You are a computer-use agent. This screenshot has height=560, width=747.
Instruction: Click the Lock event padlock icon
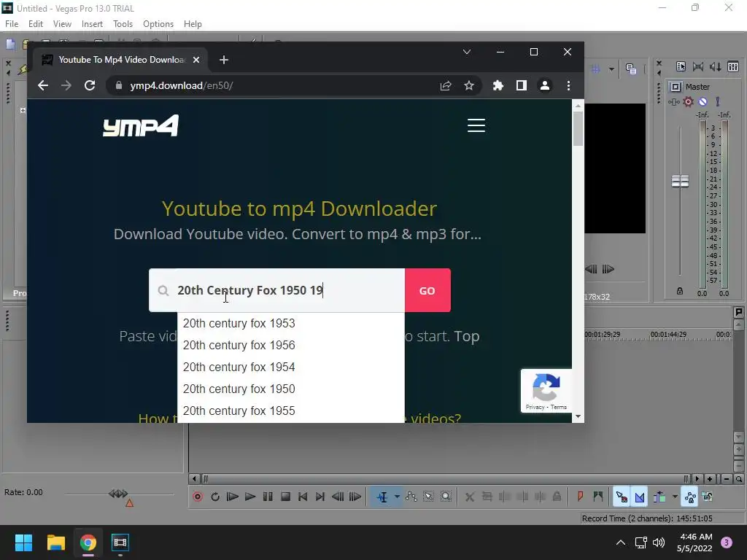557,497
